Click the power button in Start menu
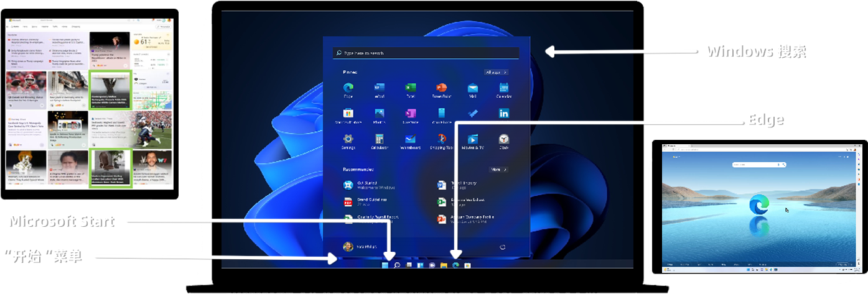The height and width of the screenshot is (294, 868). point(503,247)
